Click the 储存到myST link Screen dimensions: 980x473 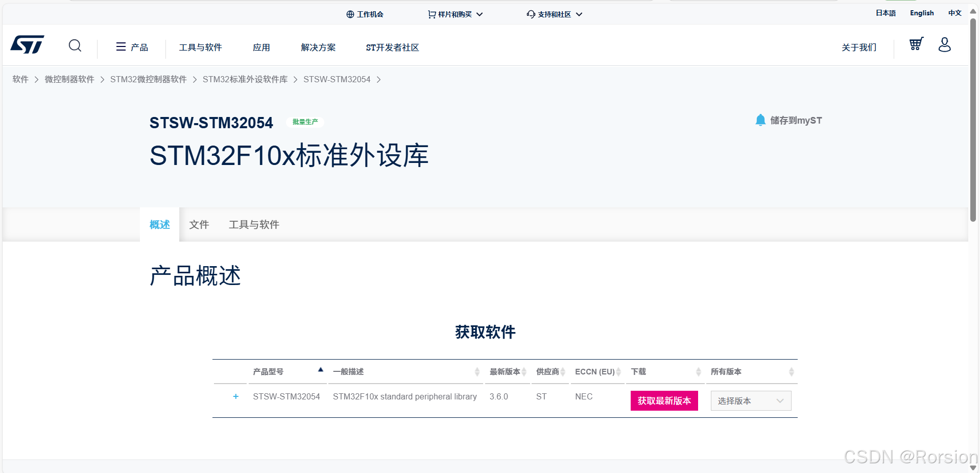pos(796,121)
